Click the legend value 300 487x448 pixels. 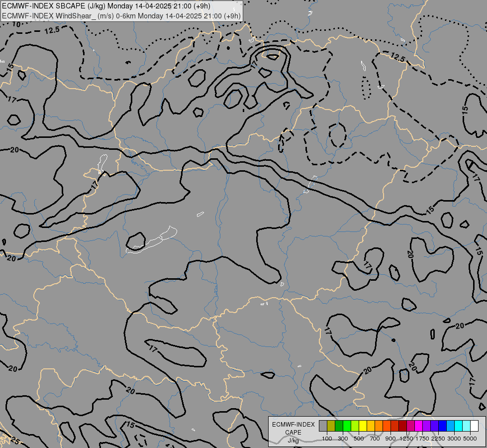[343, 439]
